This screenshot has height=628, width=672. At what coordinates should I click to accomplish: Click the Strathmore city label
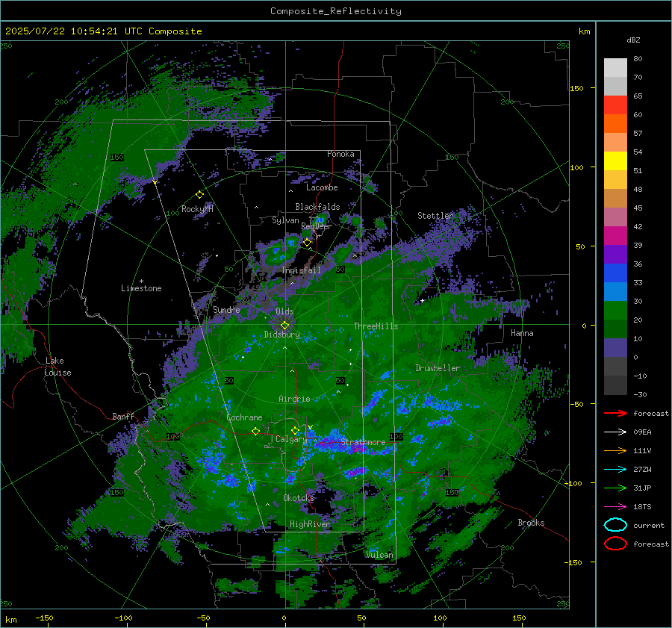pos(363,442)
